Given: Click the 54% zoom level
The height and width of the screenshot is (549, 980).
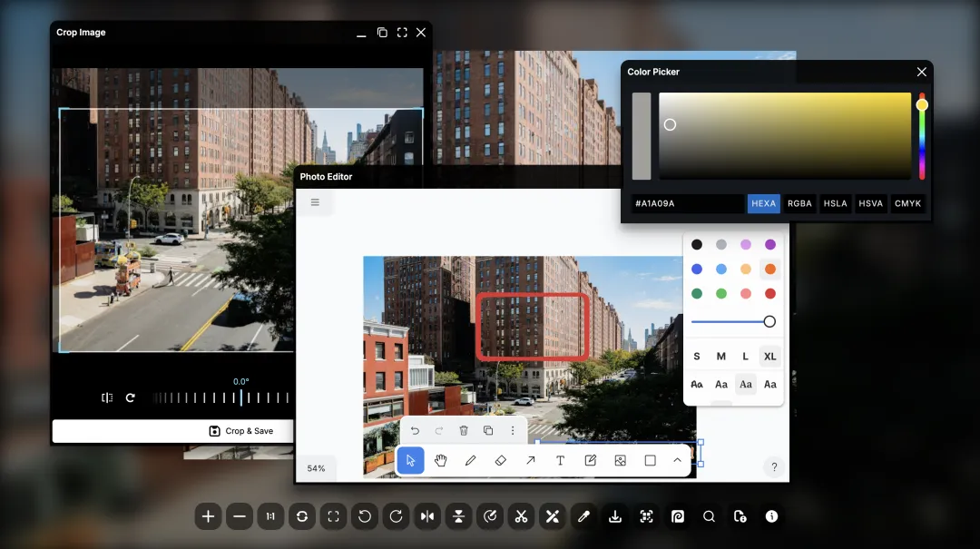Looking at the screenshot, I should (x=317, y=468).
